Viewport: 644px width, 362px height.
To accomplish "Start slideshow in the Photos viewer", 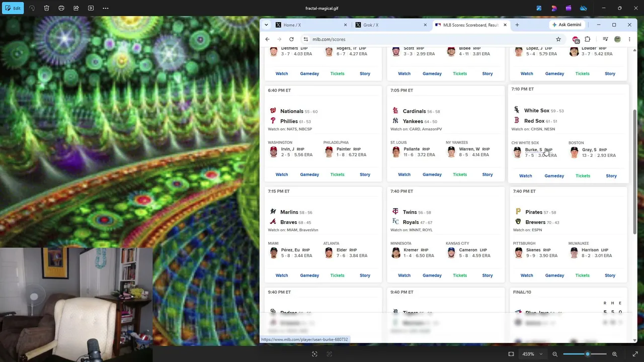I will 91,8.
